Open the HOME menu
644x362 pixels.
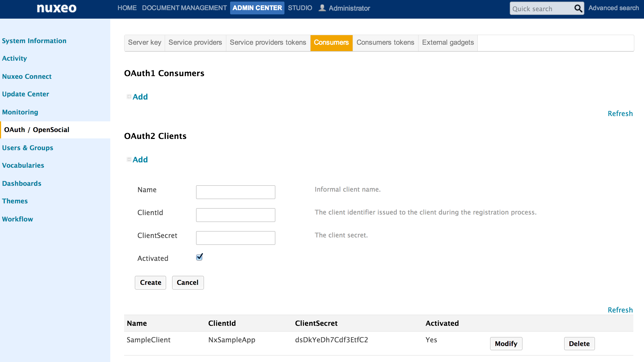[x=127, y=8]
